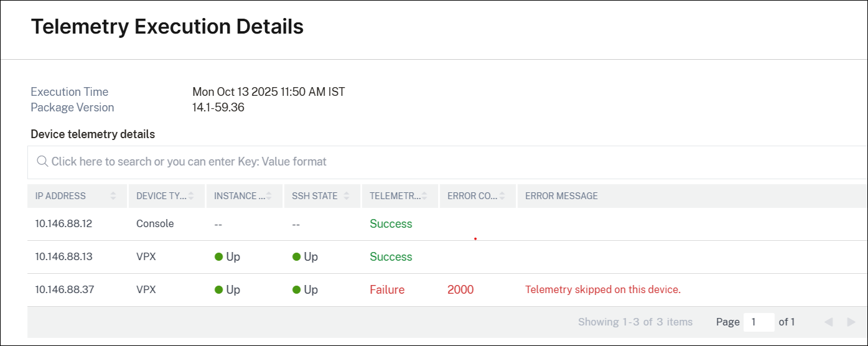
Task: Click the magnifier icon in the search bar
Action: point(42,162)
